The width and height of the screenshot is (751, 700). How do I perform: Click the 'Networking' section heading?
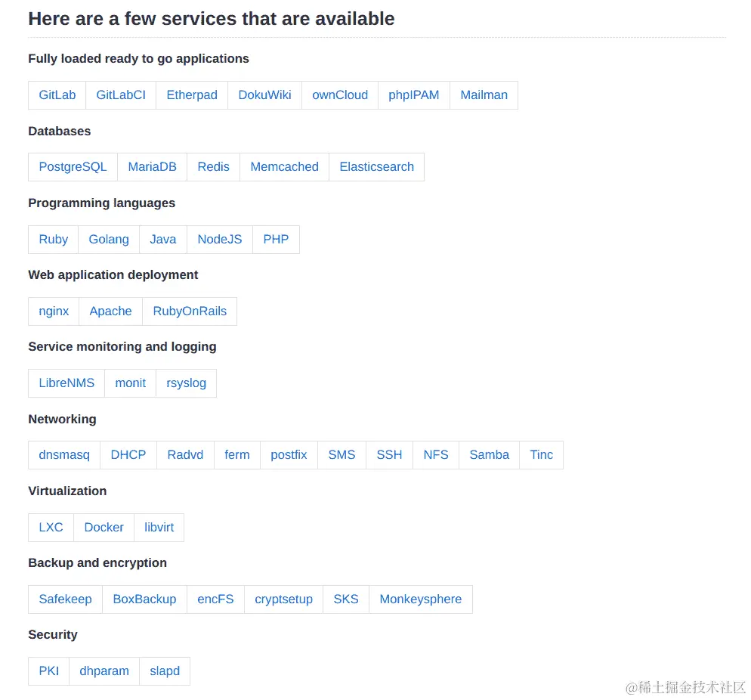[62, 420]
